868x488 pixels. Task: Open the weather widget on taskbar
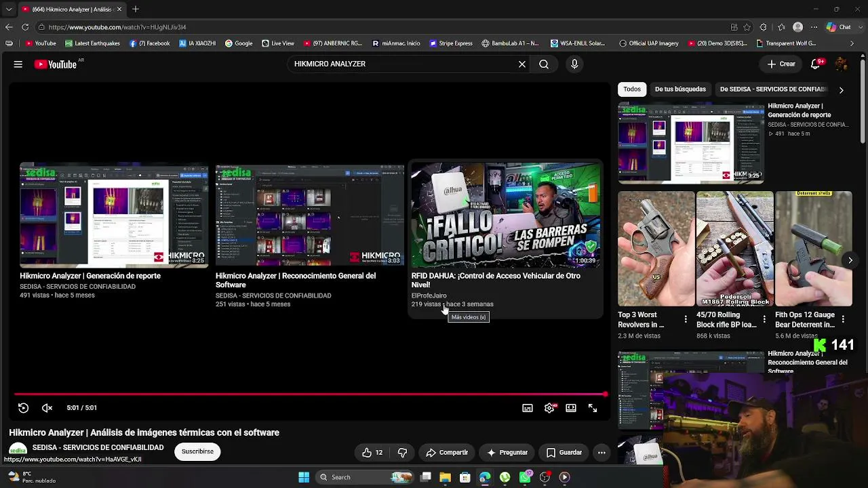31,477
